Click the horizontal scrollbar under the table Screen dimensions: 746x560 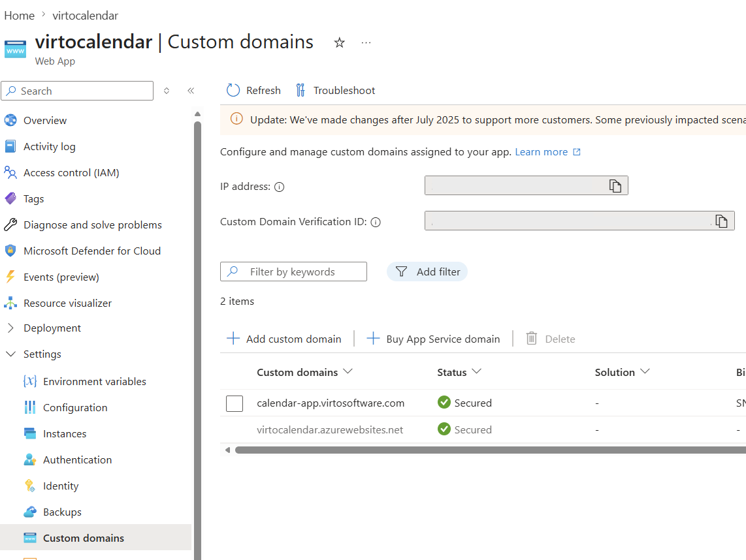tap(490, 450)
